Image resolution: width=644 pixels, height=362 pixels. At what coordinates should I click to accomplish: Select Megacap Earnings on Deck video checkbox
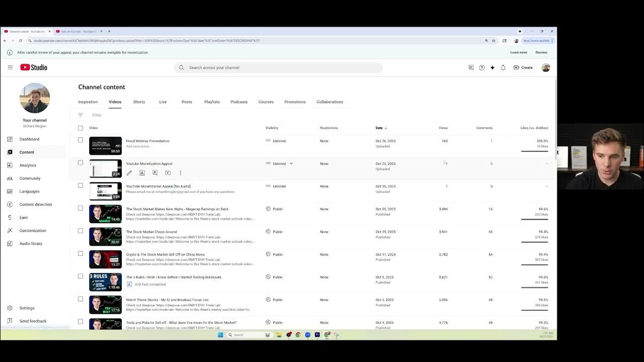[x=80, y=208]
